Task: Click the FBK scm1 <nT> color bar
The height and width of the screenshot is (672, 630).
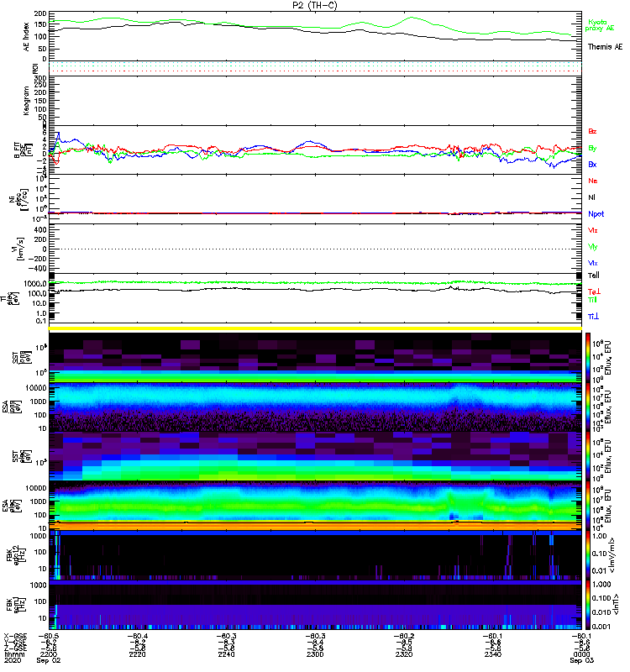Action: tap(588, 605)
